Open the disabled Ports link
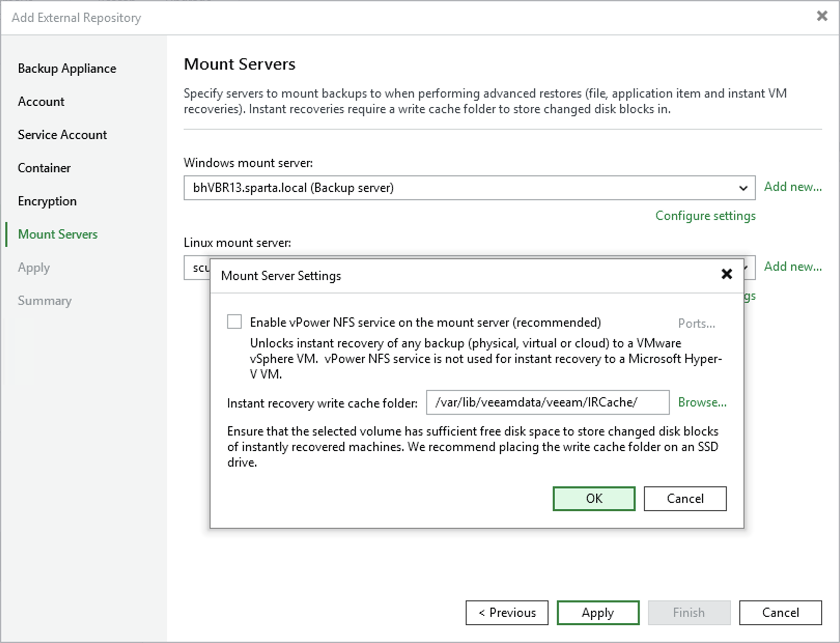Image resolution: width=840 pixels, height=643 pixels. [x=696, y=324]
